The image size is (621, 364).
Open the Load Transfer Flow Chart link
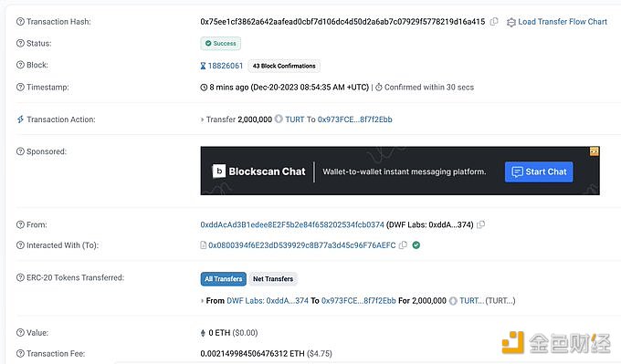point(557,22)
